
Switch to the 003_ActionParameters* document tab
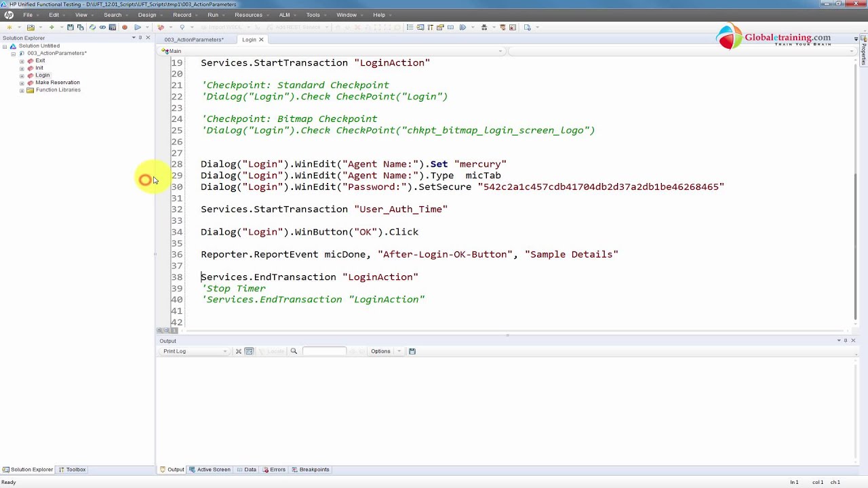coord(194,39)
